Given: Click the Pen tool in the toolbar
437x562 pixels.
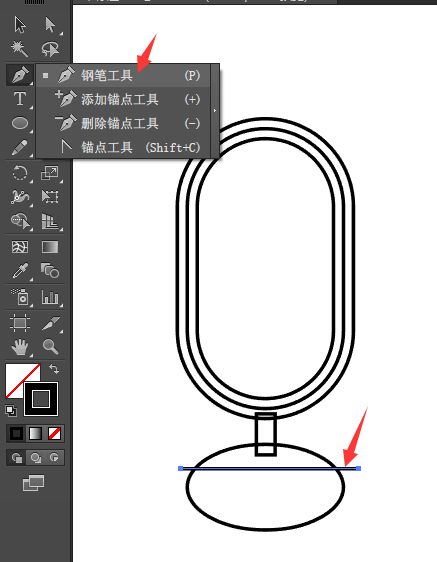Looking at the screenshot, I should [x=20, y=75].
